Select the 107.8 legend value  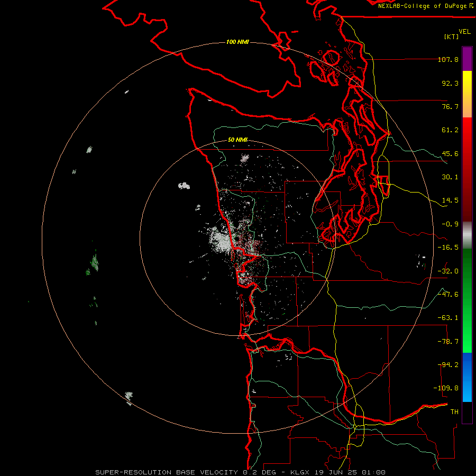click(448, 59)
